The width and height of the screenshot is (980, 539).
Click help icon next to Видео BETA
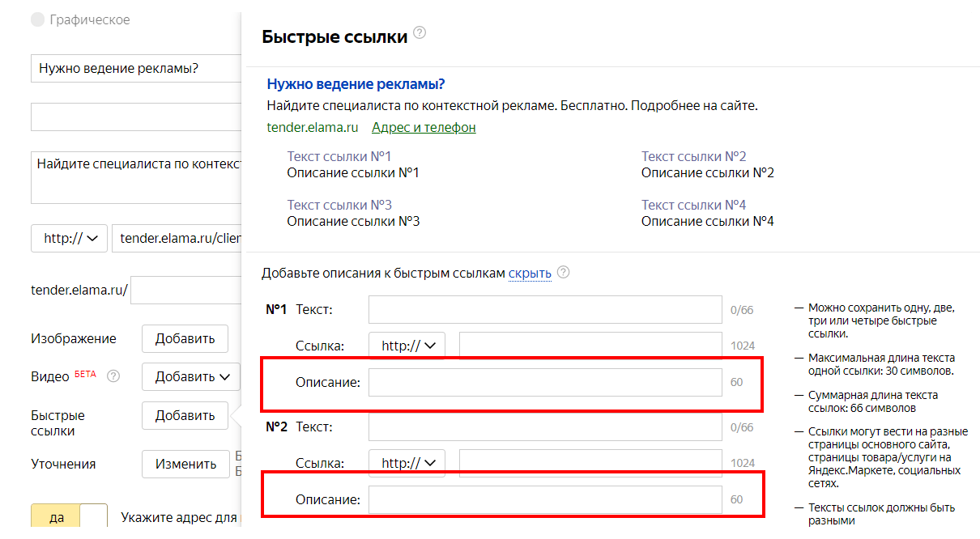pyautogui.click(x=113, y=376)
